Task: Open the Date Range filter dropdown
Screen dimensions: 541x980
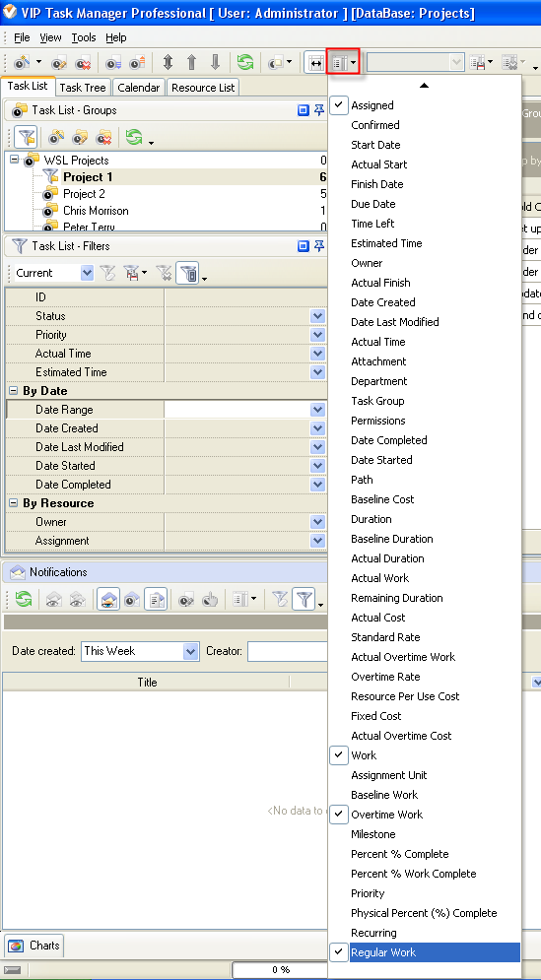Action: coord(317,410)
